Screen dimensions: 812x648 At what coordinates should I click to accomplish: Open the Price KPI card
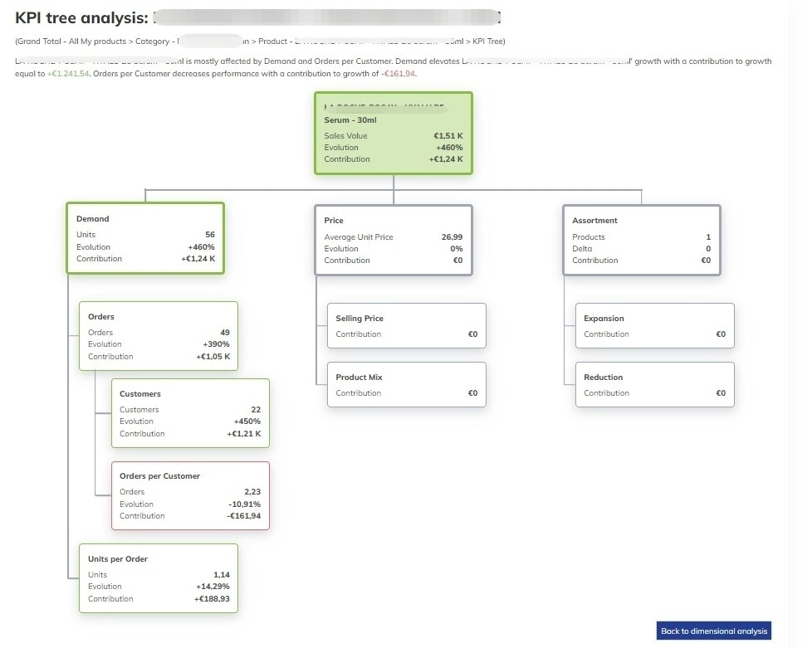pyautogui.click(x=394, y=240)
